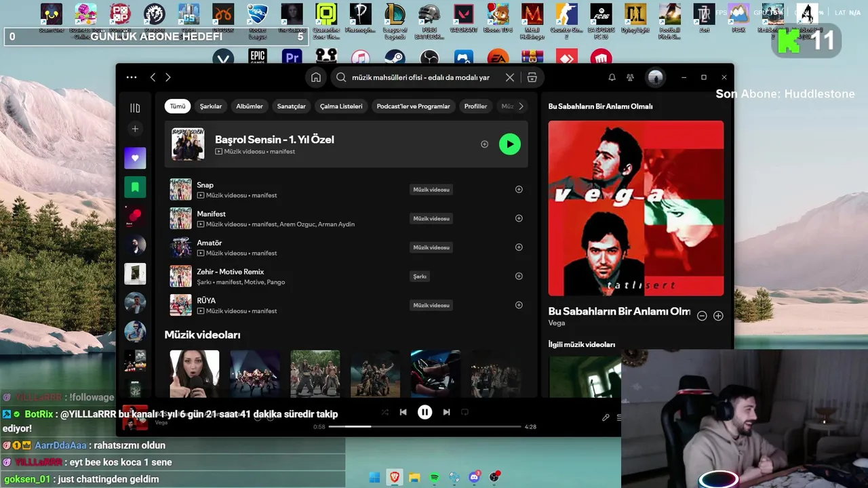This screenshot has height=488, width=868.
Task: Open Rocket League desktop shortcut
Action: 257,21
